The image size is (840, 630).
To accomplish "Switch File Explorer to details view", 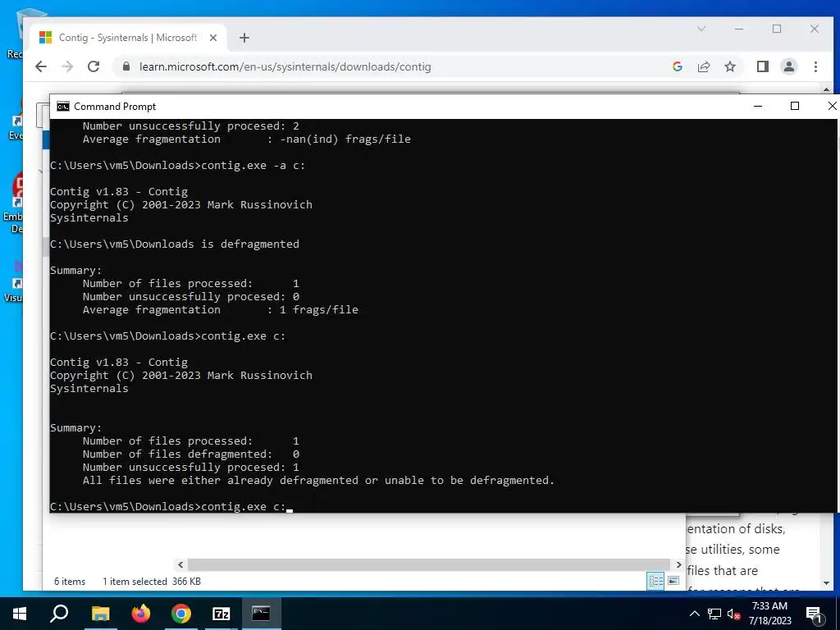I will tap(655, 581).
